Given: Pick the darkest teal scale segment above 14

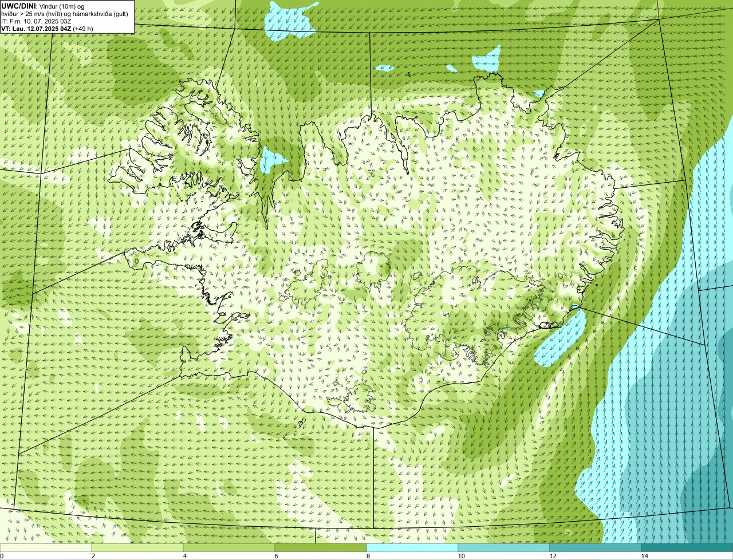Looking at the screenshot, I should (x=687, y=548).
